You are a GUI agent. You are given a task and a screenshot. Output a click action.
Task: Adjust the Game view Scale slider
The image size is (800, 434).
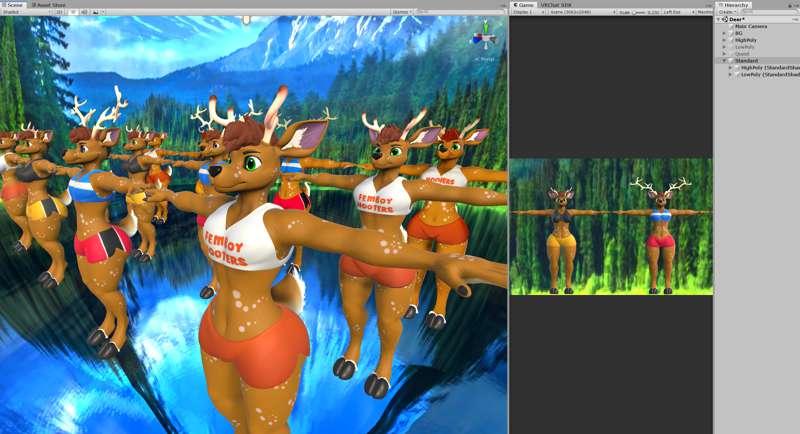[x=641, y=12]
